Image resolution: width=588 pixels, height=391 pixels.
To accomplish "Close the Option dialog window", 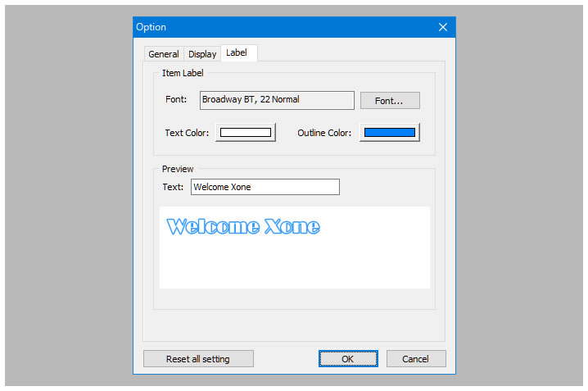I will click(x=443, y=27).
